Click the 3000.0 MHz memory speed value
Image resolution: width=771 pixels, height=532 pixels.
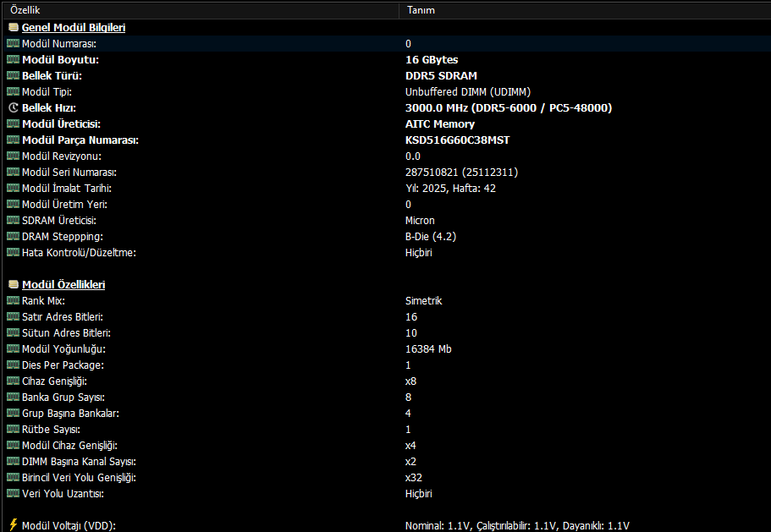(509, 107)
